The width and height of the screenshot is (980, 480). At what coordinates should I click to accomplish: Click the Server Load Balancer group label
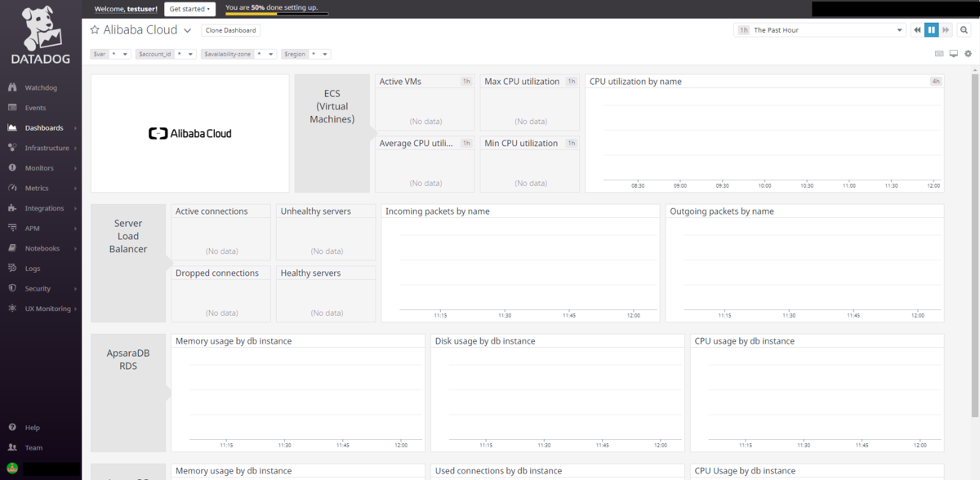pos(128,236)
